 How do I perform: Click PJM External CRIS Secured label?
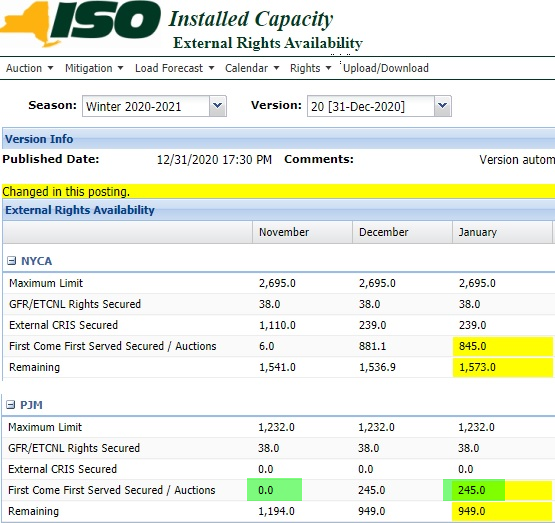pyautogui.click(x=62, y=469)
